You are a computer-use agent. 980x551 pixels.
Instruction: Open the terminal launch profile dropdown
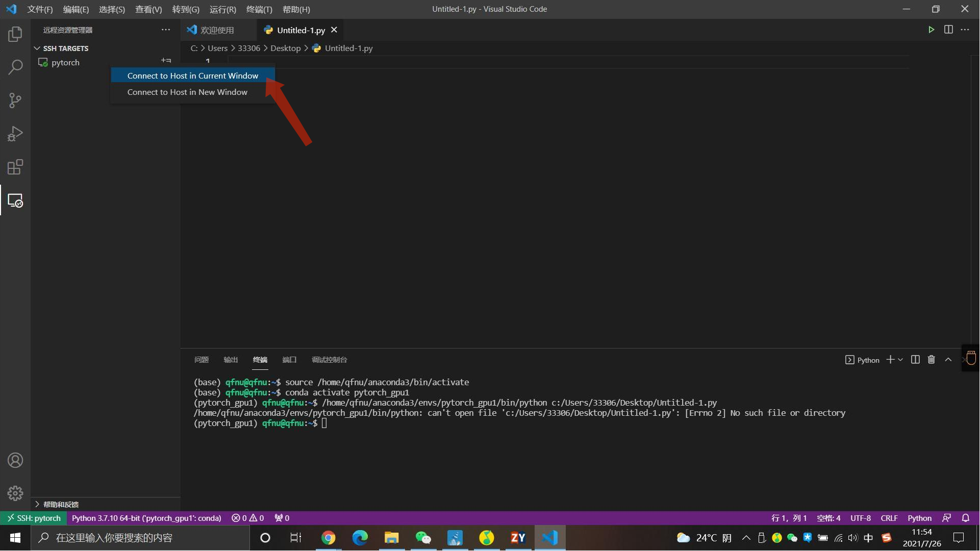900,360
